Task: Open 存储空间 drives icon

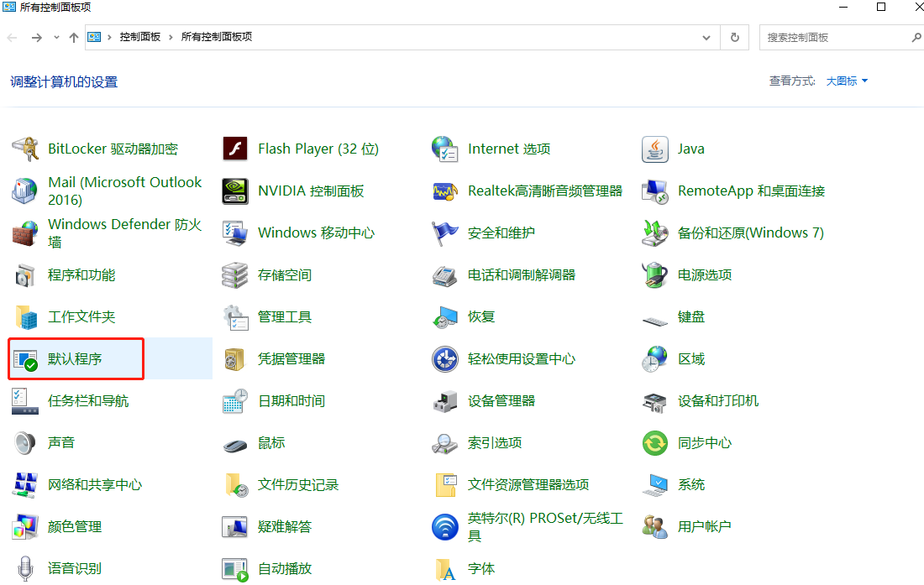Action: (x=235, y=274)
